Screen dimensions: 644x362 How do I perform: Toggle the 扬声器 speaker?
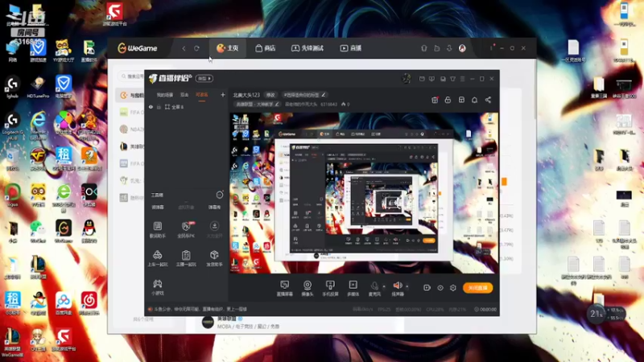(x=397, y=288)
